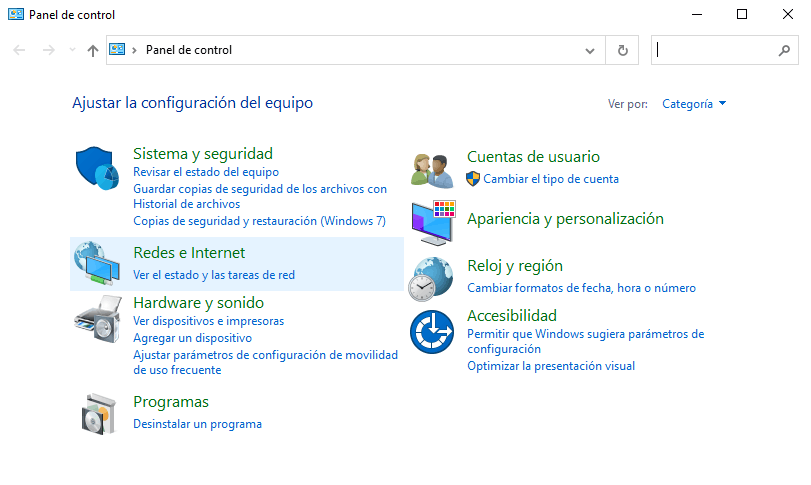Viewport: 811px width, 485px height.
Task: Click the forward navigation arrow
Action: pos(49,50)
